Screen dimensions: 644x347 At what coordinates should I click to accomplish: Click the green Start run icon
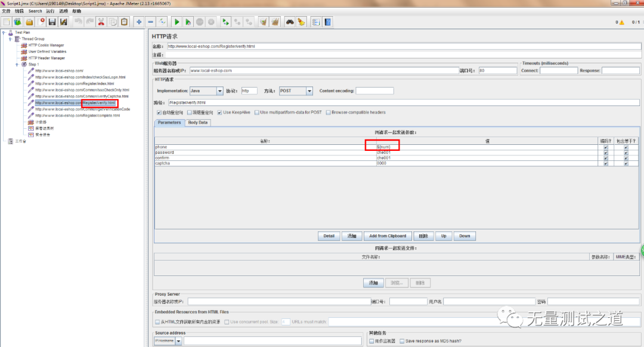point(177,22)
